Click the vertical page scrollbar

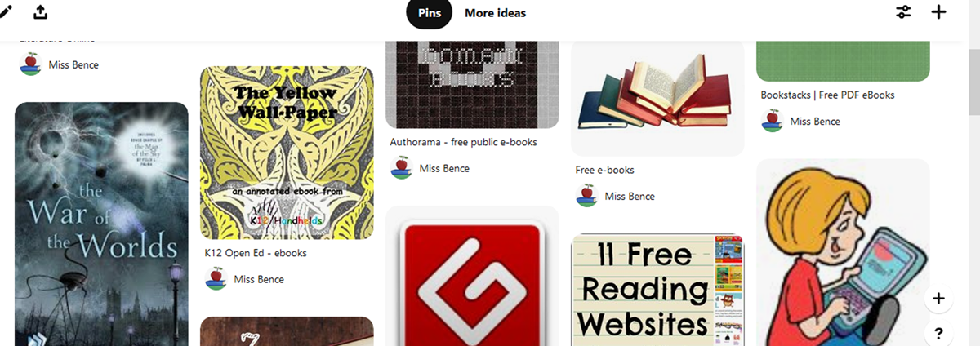(973, 82)
